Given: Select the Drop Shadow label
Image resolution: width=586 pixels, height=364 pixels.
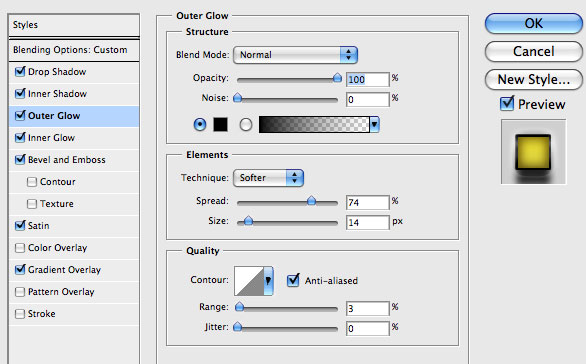Looking at the screenshot, I should tap(57, 72).
